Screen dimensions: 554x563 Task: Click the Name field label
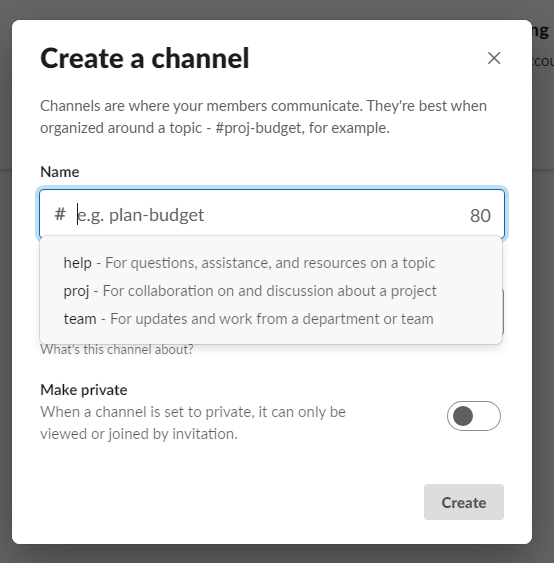tap(60, 172)
